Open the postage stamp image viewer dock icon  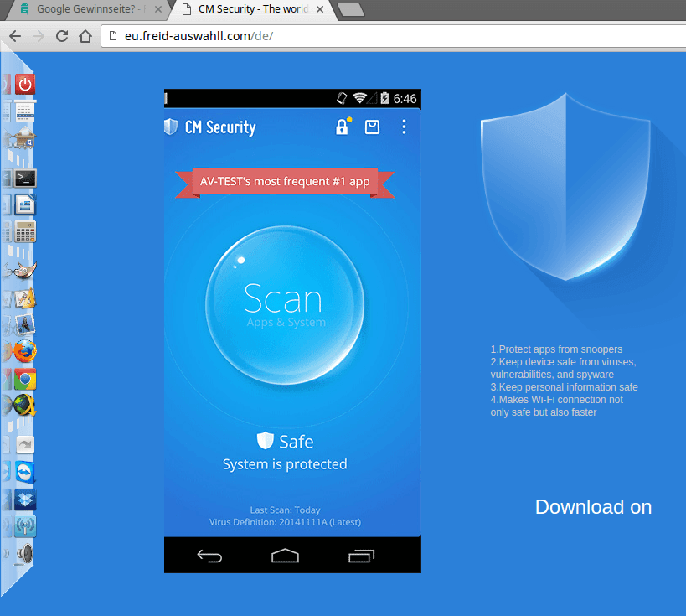25,325
